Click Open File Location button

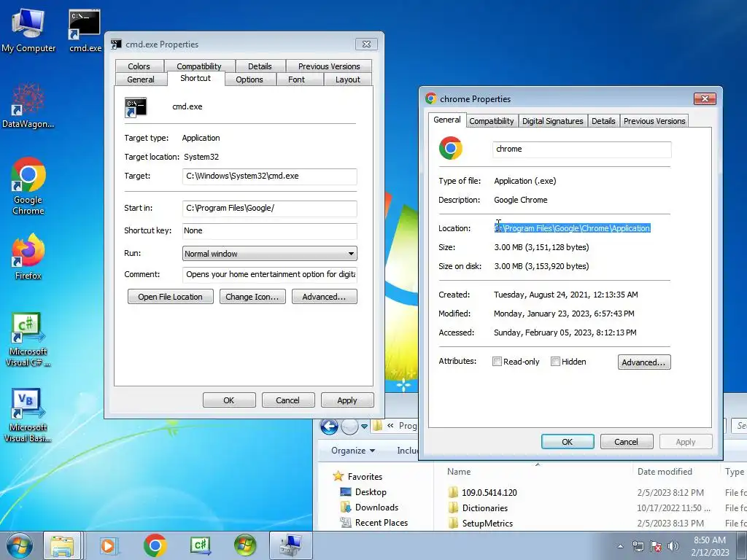171,297
